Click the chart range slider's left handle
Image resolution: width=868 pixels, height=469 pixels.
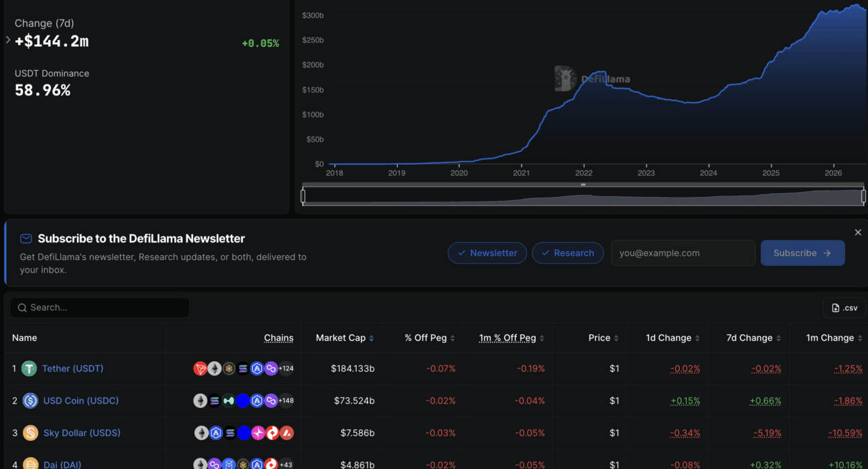point(303,196)
